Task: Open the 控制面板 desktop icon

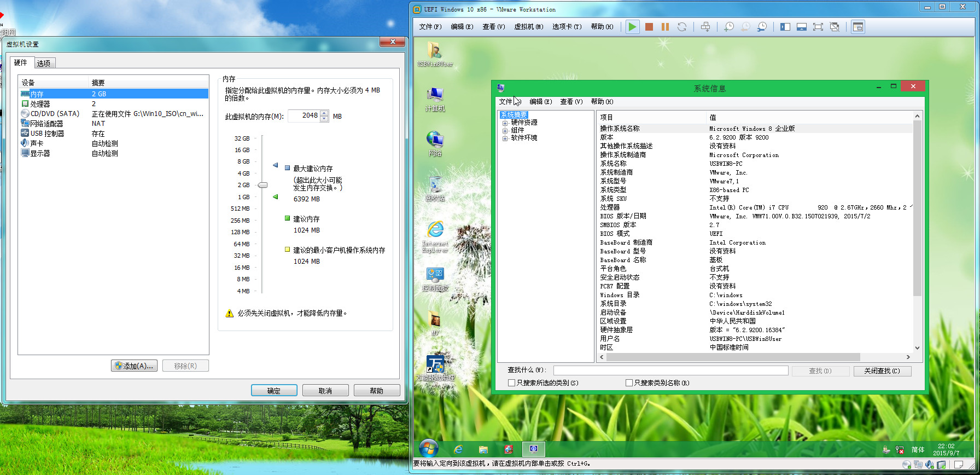Action: click(x=435, y=279)
